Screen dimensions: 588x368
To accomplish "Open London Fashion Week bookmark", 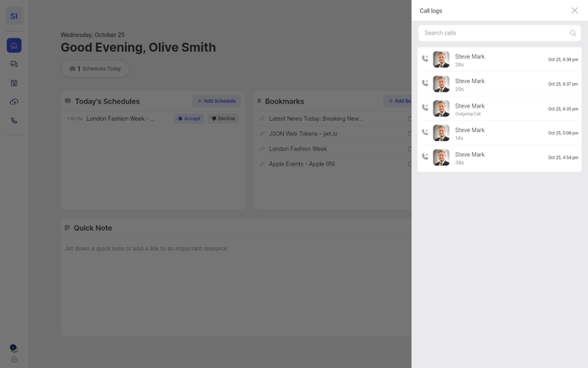I will click(297, 149).
